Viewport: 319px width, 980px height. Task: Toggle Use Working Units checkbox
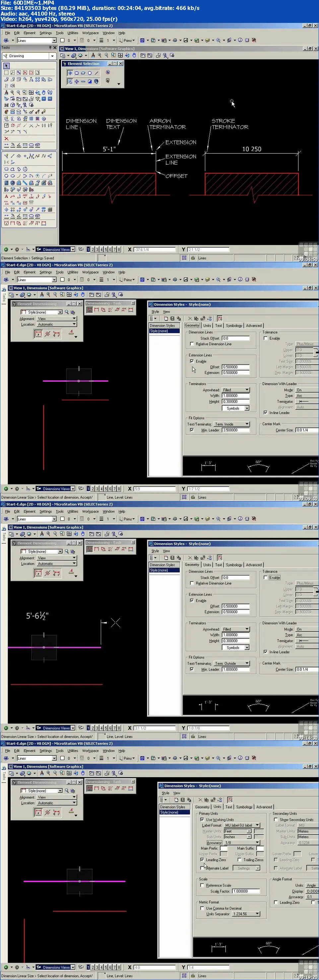coord(202,820)
